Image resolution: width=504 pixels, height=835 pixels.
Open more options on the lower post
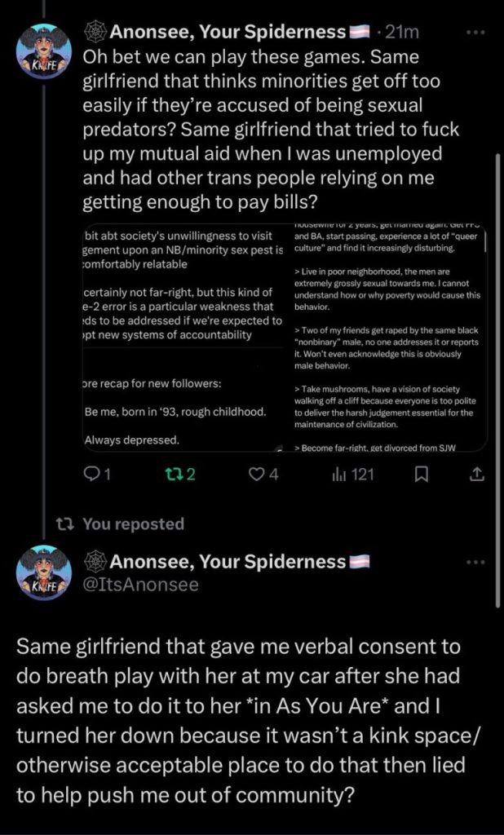(474, 563)
